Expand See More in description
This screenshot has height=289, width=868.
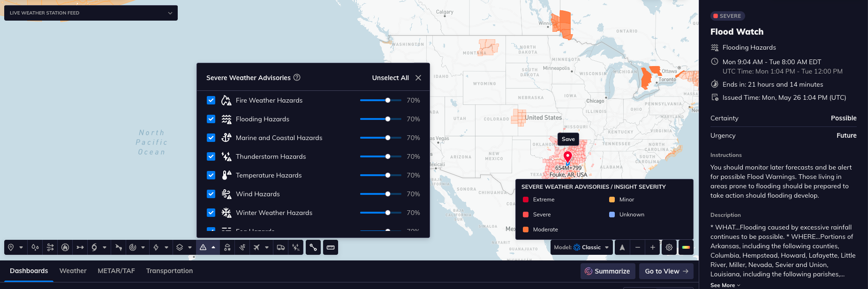click(725, 285)
